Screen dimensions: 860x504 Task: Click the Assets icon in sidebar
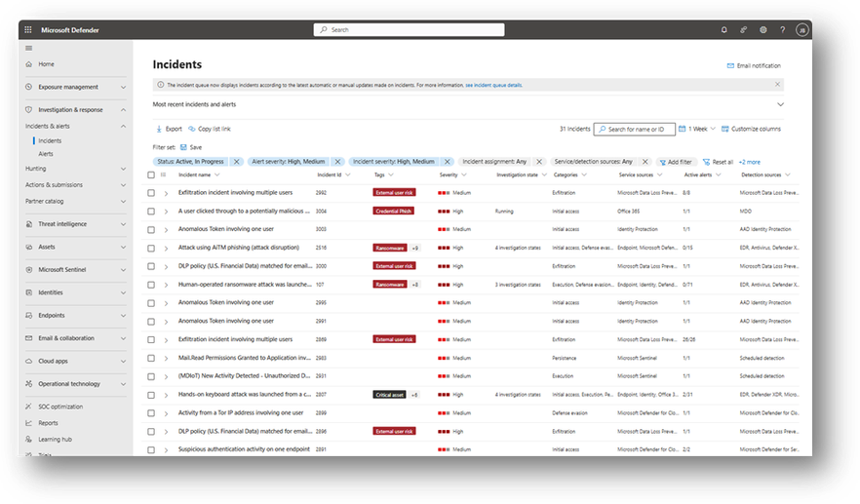(x=29, y=247)
